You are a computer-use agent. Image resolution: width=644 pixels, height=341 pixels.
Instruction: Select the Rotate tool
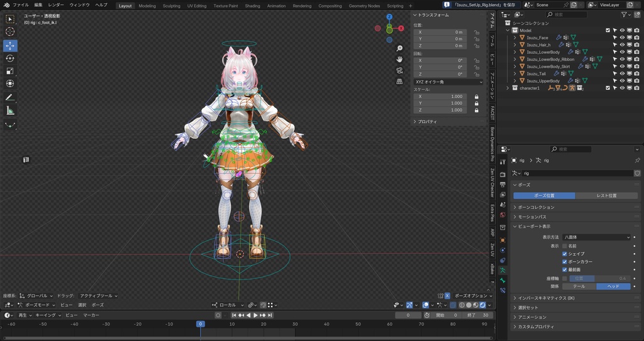(10, 58)
